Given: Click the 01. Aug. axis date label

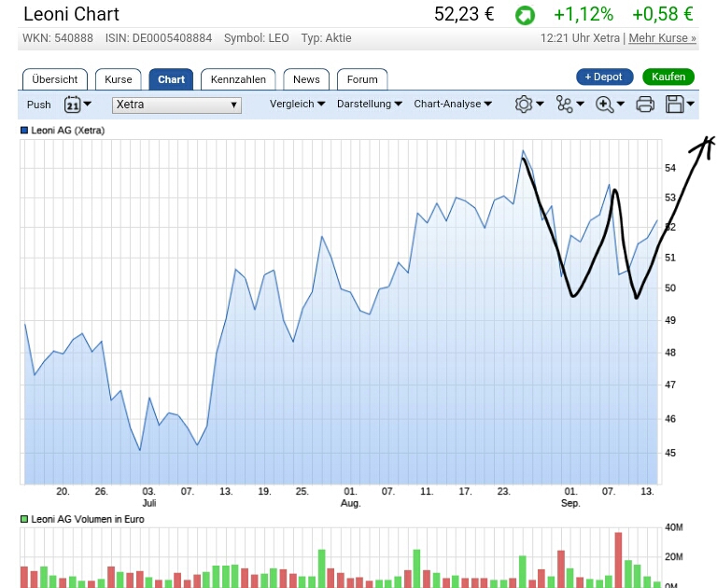Looking at the screenshot, I should [350, 497].
